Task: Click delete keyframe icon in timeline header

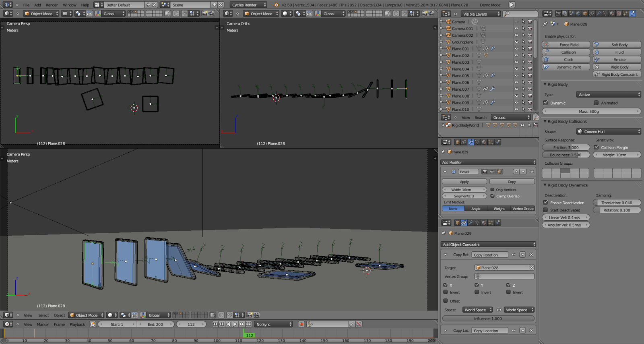Action: click(x=359, y=324)
